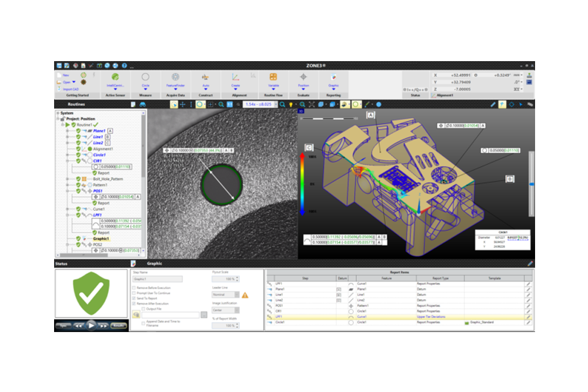The width and height of the screenshot is (588, 392).
Task: Click the Graphic reporting icon
Action: 333,77
